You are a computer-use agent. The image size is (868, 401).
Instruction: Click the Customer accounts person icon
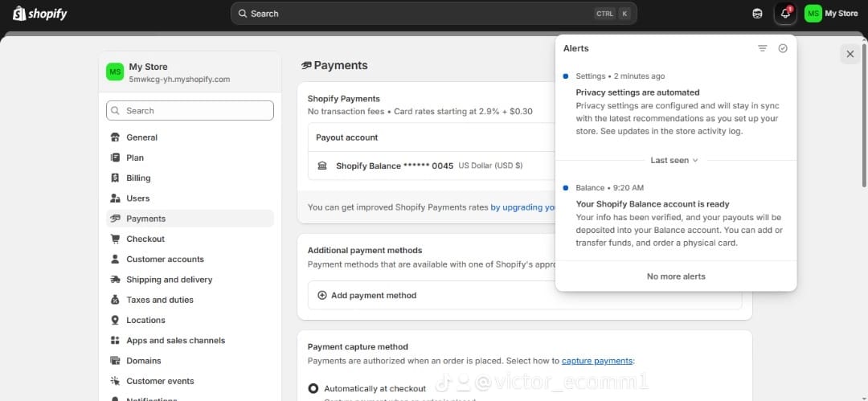pos(115,260)
